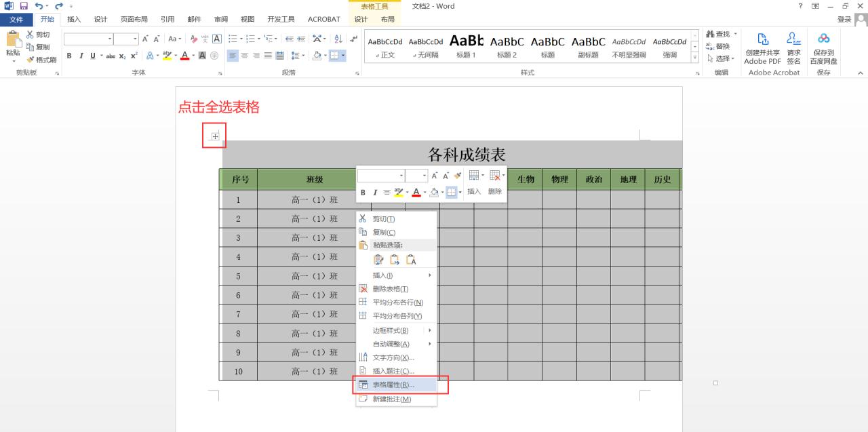Viewport: 868px width, 432px height.
Task: Click the Save icon in quick access toolbar
Action: [x=24, y=6]
